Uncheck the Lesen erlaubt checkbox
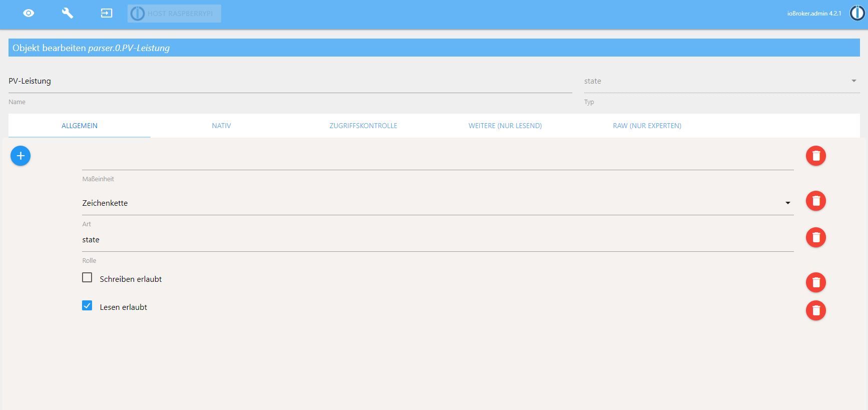This screenshot has width=868, height=410. [x=87, y=305]
